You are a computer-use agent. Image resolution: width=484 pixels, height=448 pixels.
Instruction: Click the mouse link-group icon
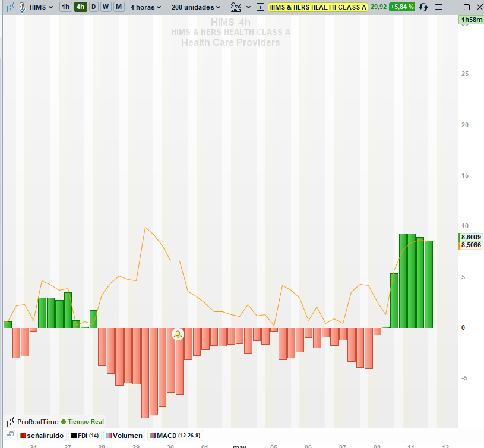coord(22,7)
